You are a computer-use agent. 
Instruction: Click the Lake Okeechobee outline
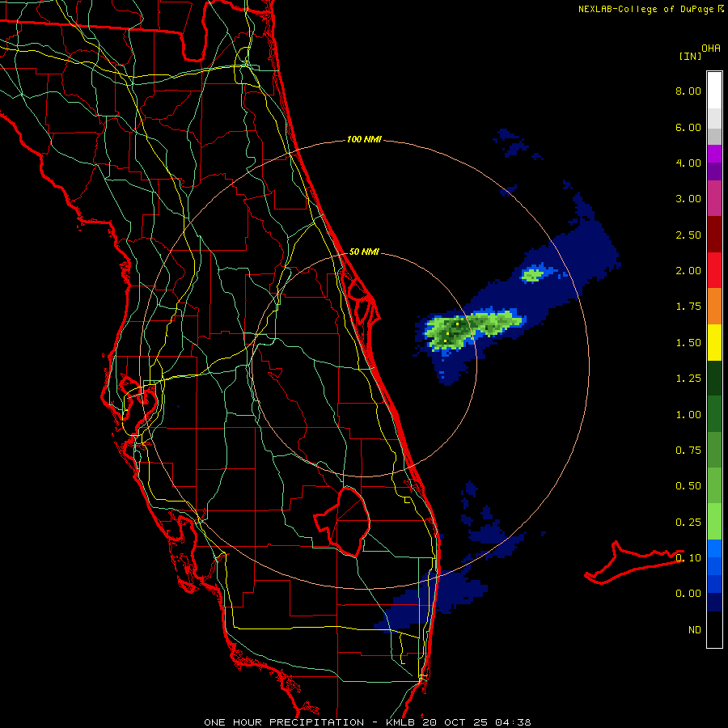tap(342, 521)
